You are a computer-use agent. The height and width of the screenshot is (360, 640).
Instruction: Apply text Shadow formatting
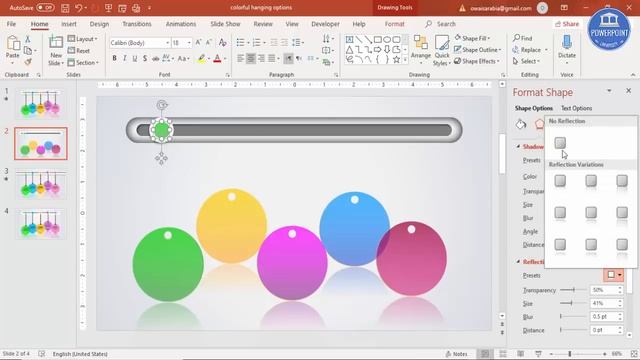pyautogui.click(x=145, y=59)
